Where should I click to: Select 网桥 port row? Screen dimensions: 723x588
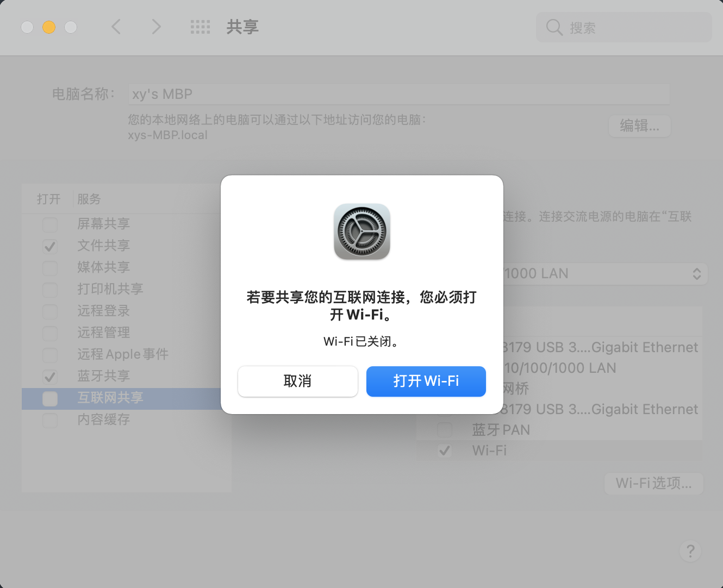tap(516, 389)
